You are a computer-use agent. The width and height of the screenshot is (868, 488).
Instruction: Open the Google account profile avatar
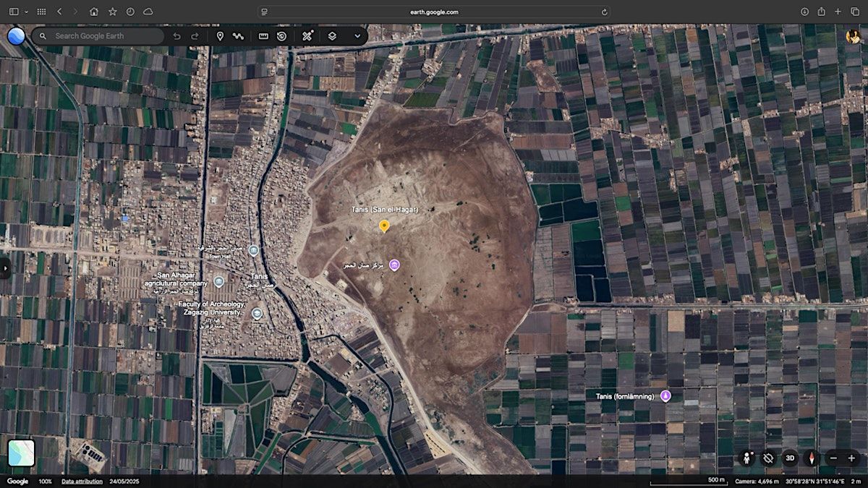[854, 36]
